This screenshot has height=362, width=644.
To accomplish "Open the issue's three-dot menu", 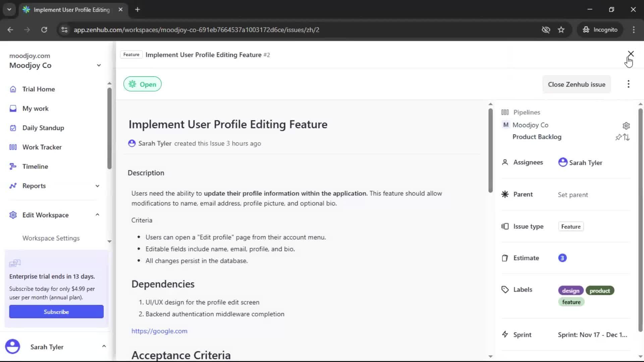I will [x=629, y=84].
